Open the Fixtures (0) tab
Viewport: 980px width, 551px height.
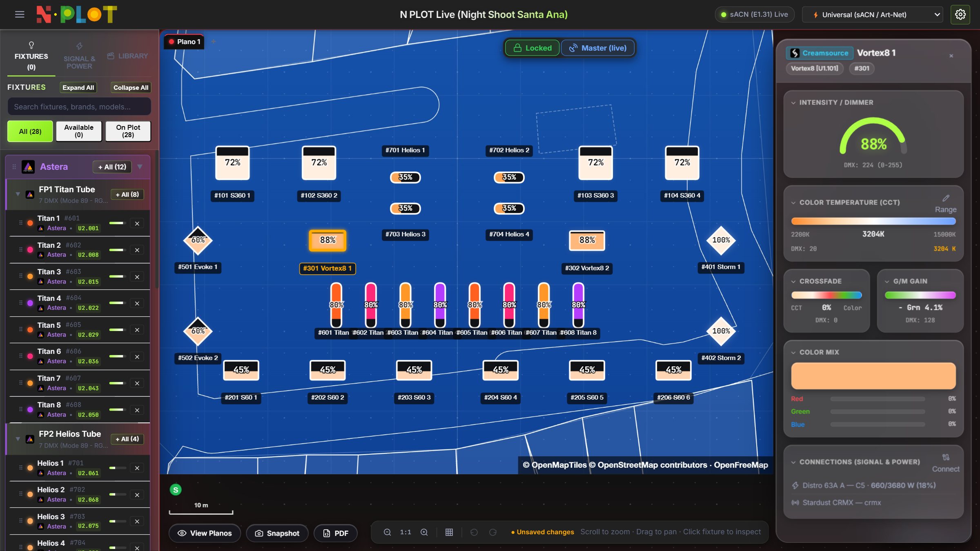31,56
